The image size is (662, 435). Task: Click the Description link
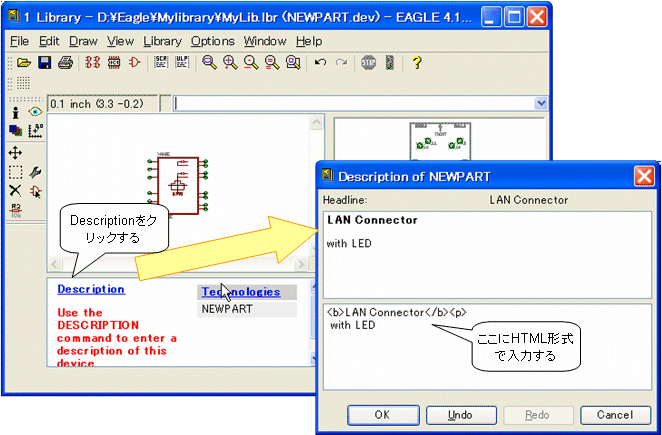(91, 289)
